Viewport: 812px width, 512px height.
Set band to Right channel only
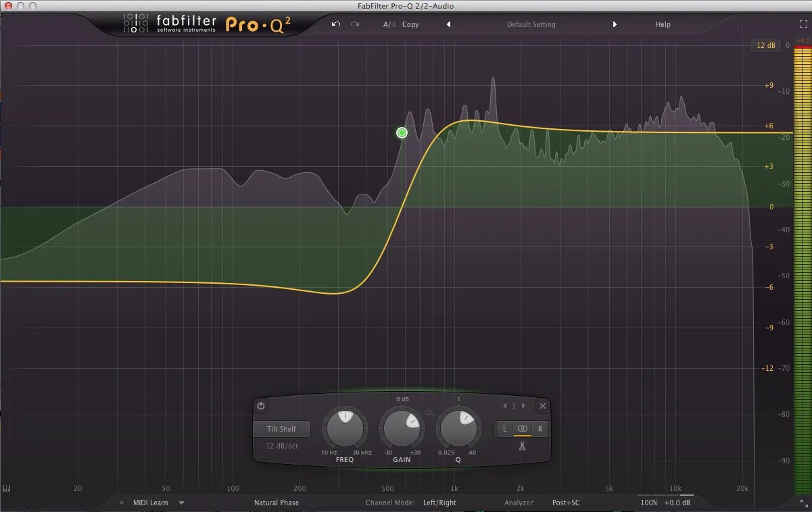pos(540,429)
